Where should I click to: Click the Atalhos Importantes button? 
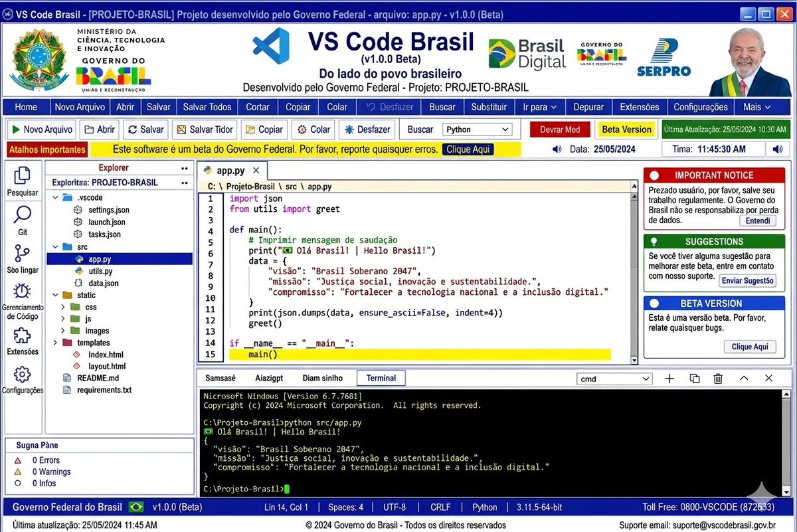[47, 149]
